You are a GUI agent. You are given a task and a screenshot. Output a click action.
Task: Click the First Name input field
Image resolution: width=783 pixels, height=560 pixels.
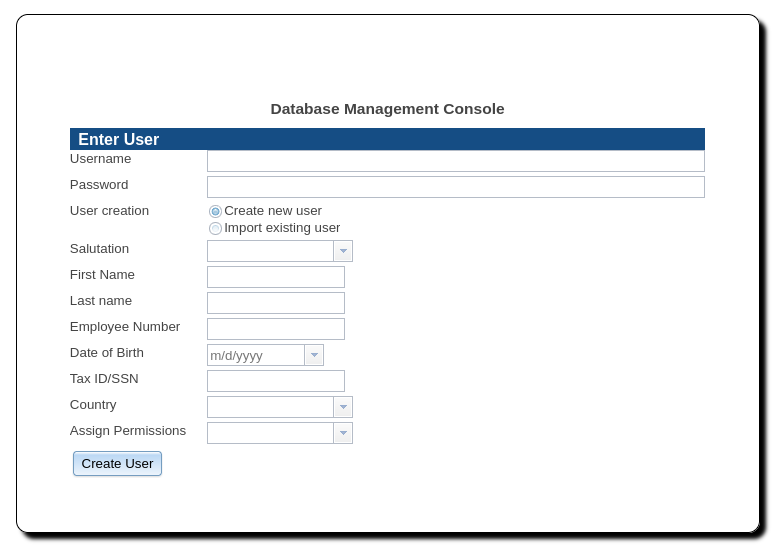(x=275, y=277)
